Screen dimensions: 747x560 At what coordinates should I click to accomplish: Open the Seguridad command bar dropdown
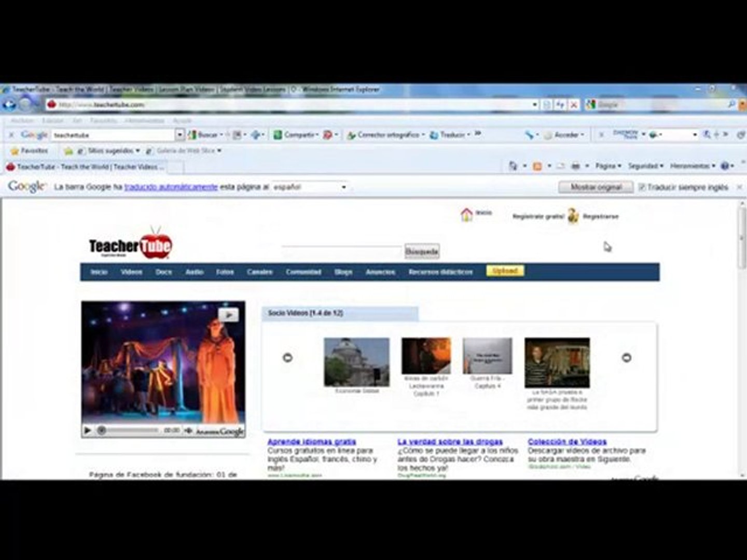[646, 166]
